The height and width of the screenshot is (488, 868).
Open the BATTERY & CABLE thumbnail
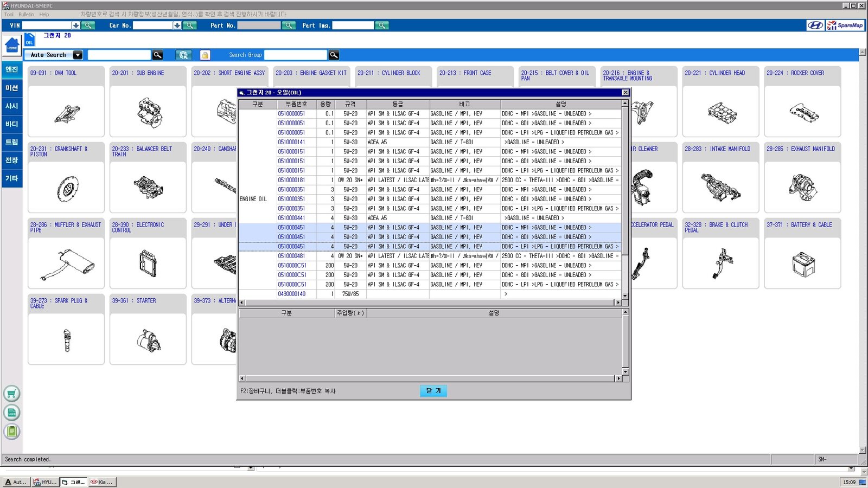802,263
